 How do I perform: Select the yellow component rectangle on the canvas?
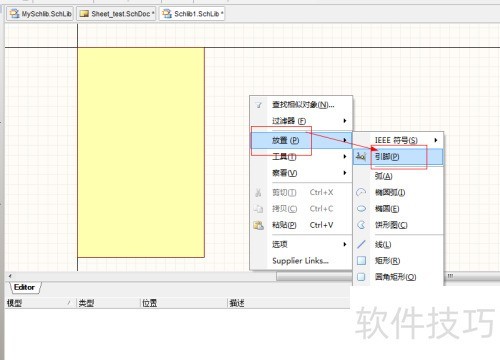(141, 152)
